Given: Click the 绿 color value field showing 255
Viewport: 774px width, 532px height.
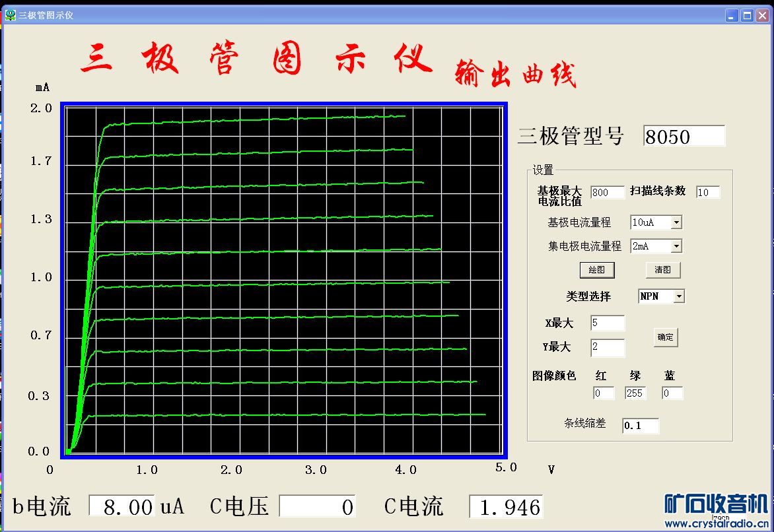Looking at the screenshot, I should click(x=635, y=393).
